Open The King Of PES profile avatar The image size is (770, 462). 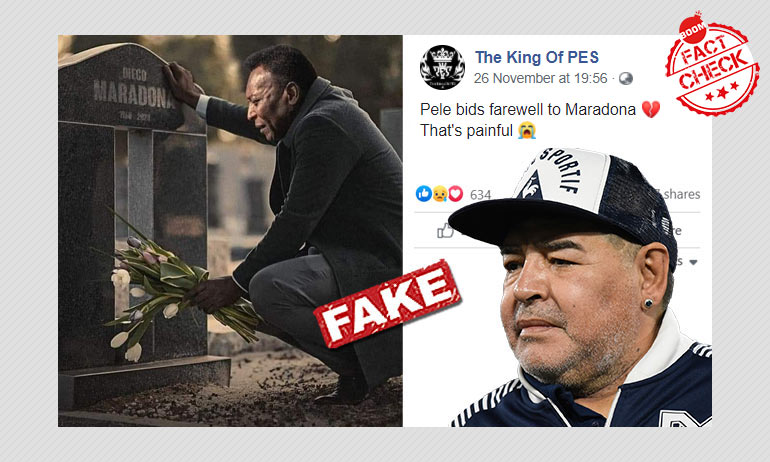442,67
